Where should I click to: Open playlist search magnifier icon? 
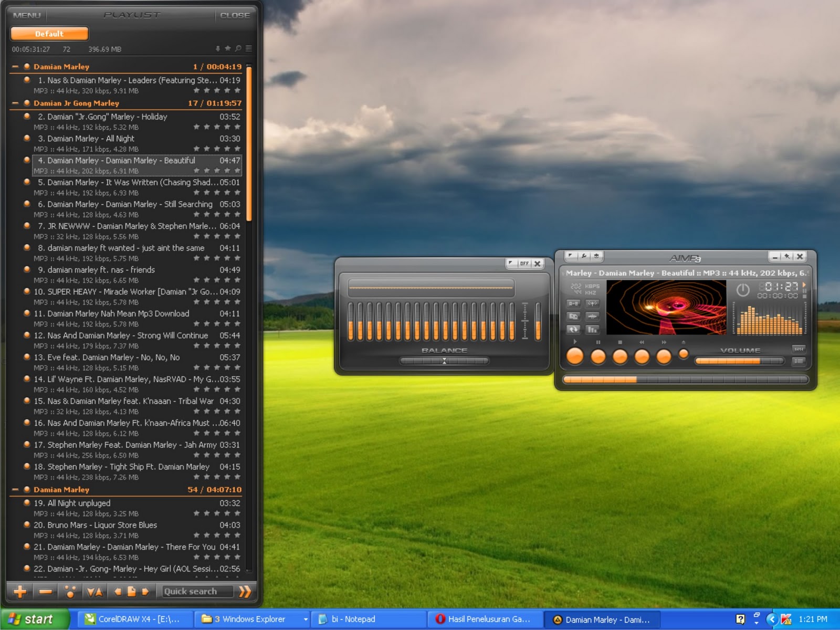click(238, 48)
